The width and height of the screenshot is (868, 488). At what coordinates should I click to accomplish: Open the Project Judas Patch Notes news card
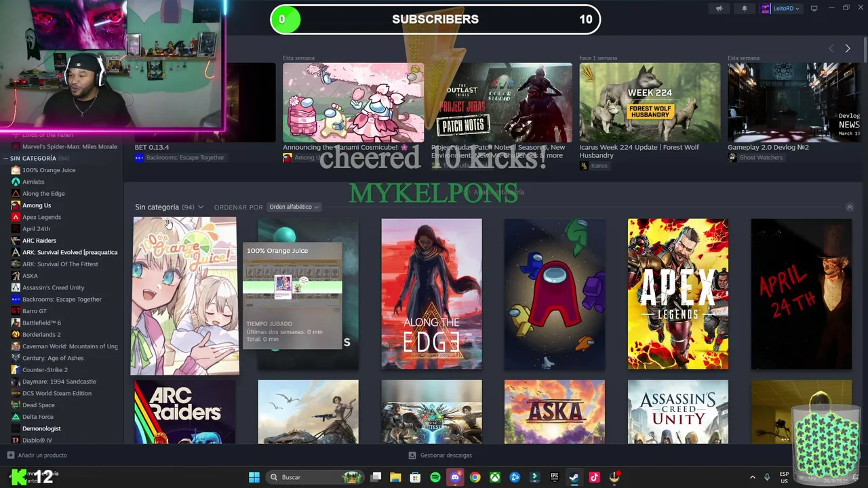tap(502, 102)
